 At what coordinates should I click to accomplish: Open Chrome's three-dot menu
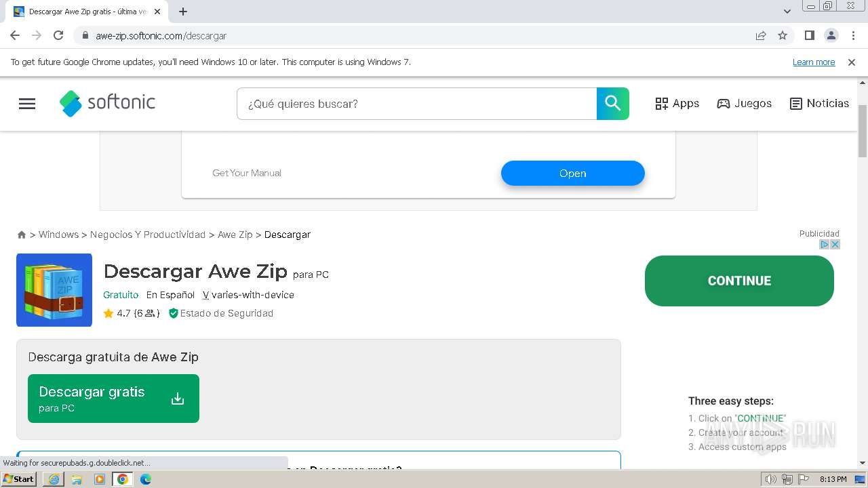click(x=852, y=35)
